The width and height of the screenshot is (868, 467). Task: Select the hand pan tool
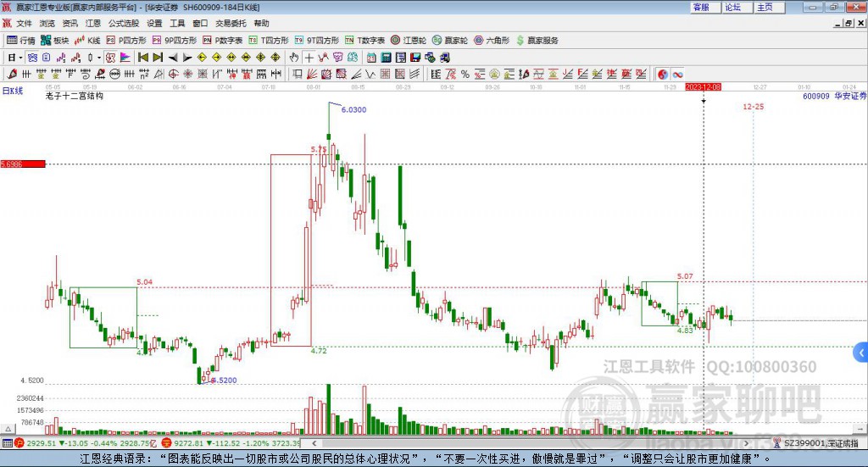(x=294, y=58)
